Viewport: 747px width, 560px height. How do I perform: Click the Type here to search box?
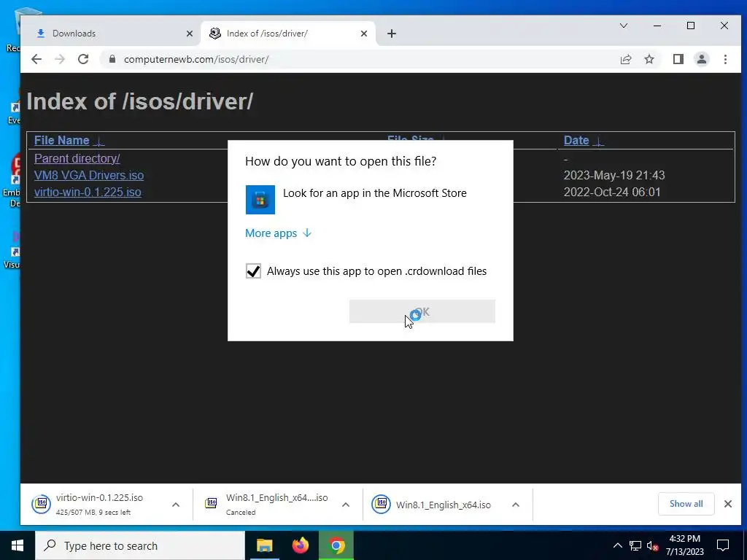coord(140,545)
